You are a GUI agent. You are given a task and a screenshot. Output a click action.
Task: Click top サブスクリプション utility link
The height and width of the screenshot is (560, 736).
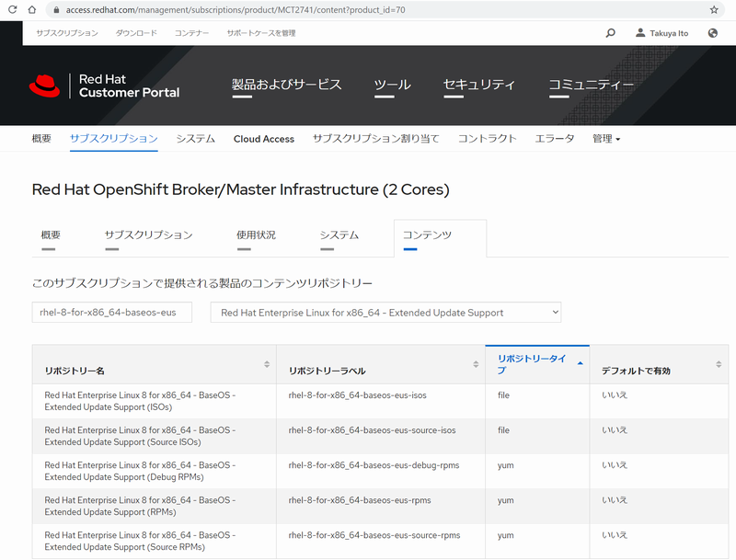[67, 33]
